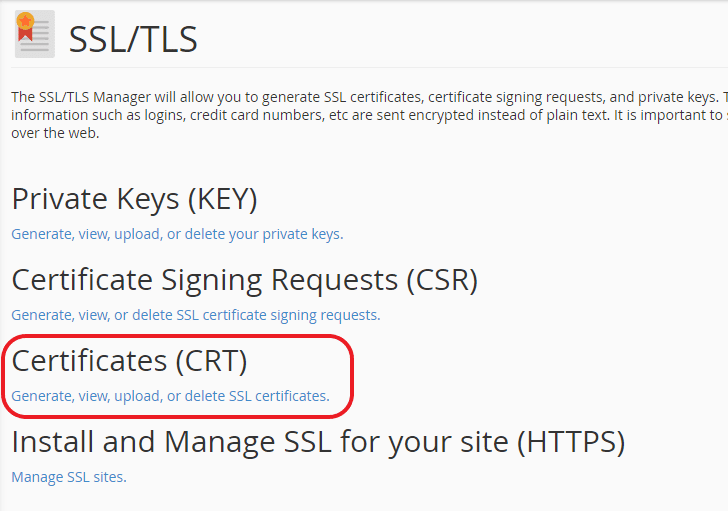Select the 'Install and Manage SSL' heading
Image resolution: width=728 pixels, height=511 pixels.
pos(318,441)
